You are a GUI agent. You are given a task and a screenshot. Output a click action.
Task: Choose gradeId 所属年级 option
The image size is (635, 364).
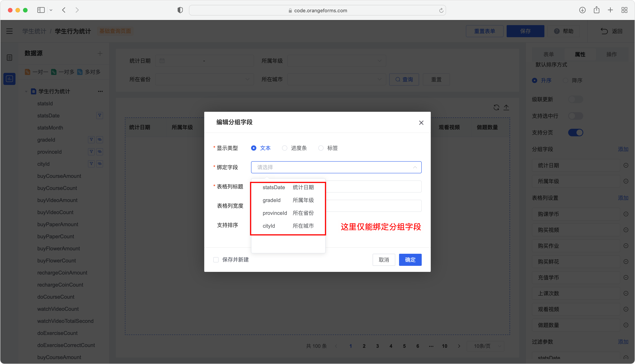[x=288, y=200]
